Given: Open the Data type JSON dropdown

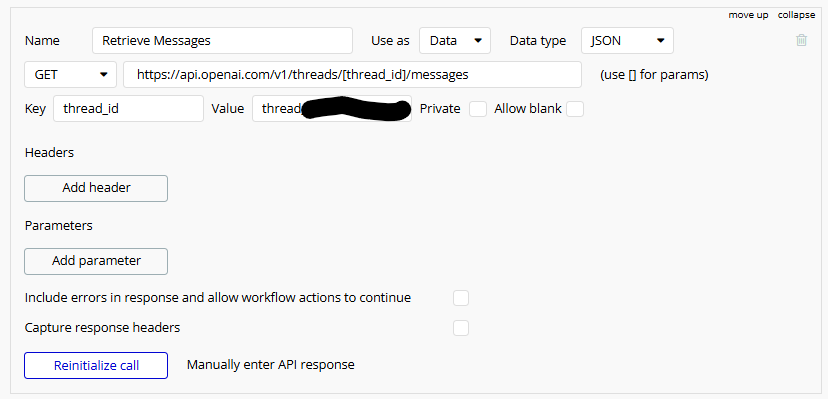Looking at the screenshot, I should pos(627,41).
